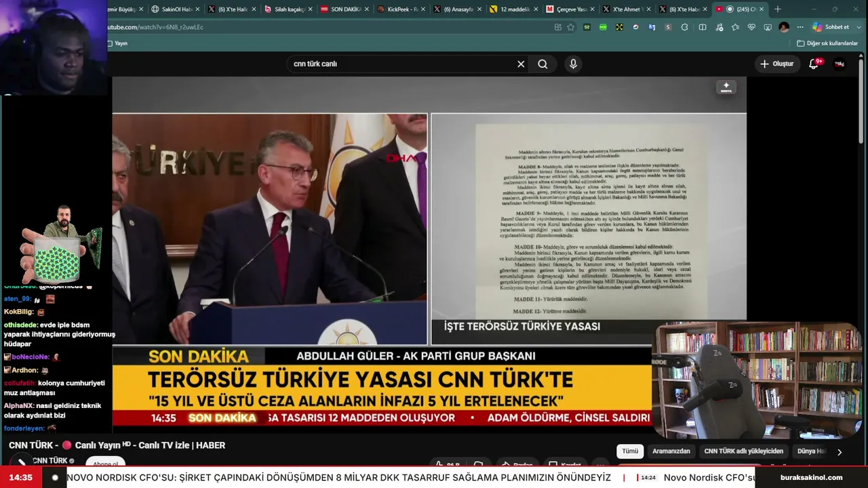This screenshot has width=868, height=488.
Task: Switch to the '12 maddelik' tab
Action: coord(514,9)
